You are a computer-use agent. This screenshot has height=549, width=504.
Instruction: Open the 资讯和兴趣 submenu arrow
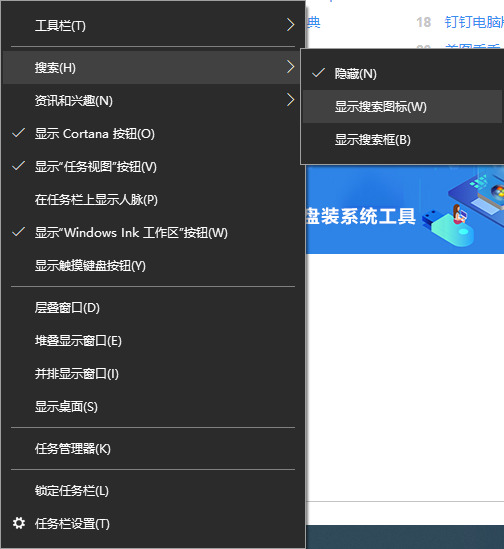click(290, 100)
